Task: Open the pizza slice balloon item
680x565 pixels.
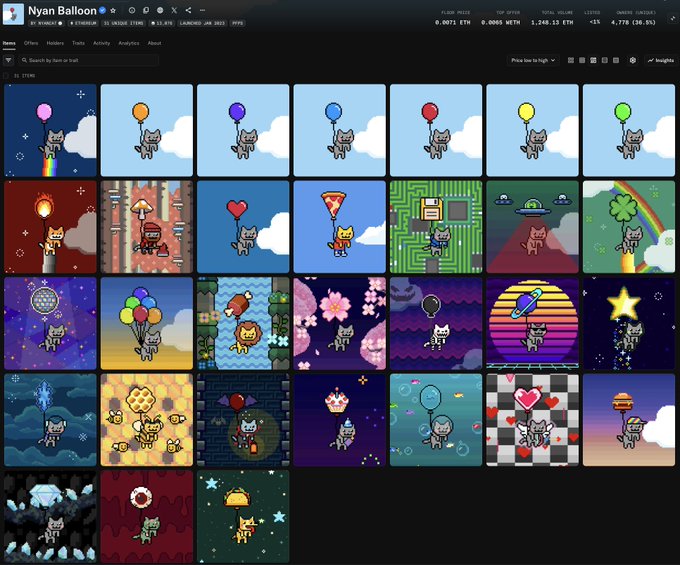Action: point(340,227)
